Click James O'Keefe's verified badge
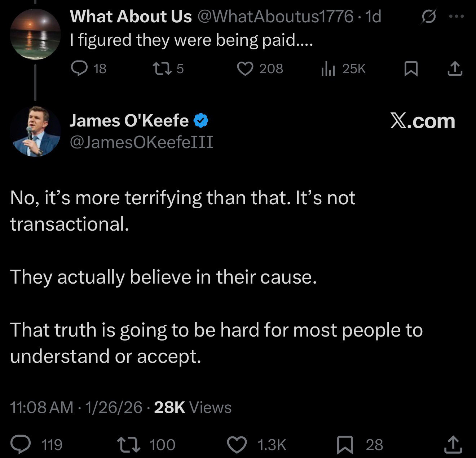Screen dimensions: 476x458 (x=201, y=121)
